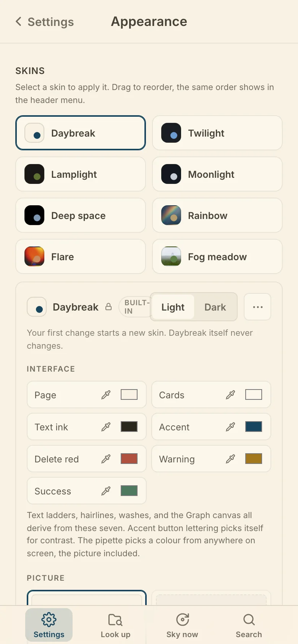Click the lock icon beside Daybreak
This screenshot has width=298, height=644.
109,307
